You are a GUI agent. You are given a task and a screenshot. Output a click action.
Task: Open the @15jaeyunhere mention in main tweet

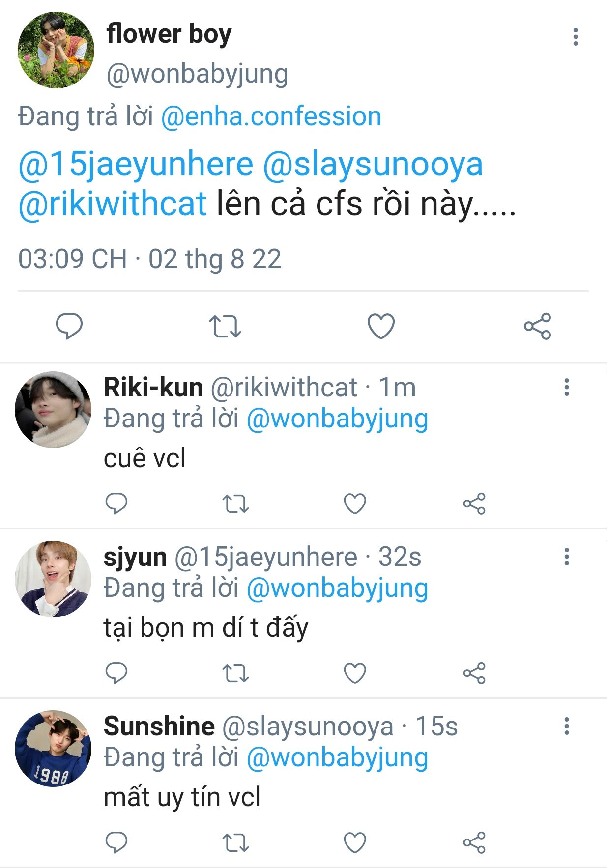[136, 164]
